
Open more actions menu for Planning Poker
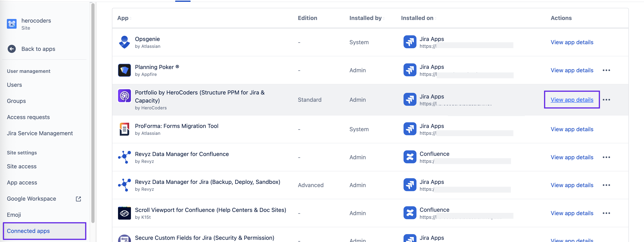pos(606,70)
